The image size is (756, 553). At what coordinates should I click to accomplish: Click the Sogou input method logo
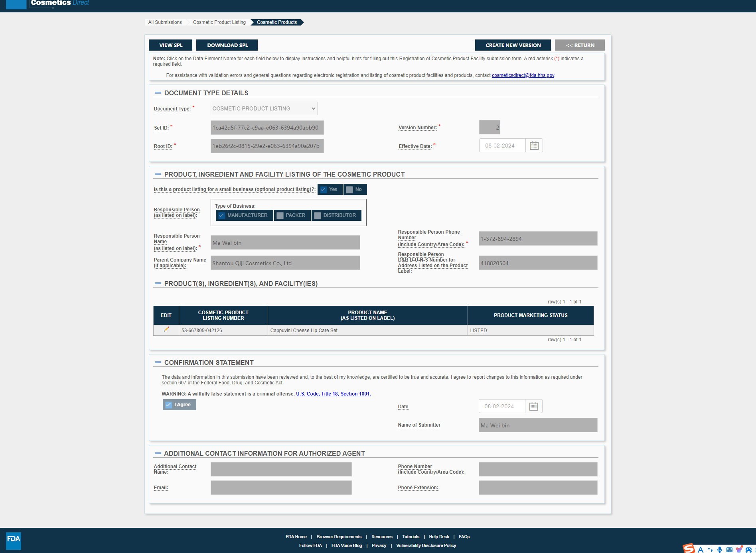689,549
